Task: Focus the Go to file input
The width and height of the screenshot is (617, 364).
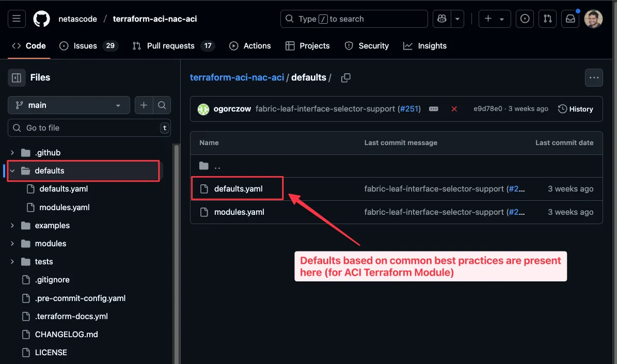Action: pyautogui.click(x=89, y=128)
